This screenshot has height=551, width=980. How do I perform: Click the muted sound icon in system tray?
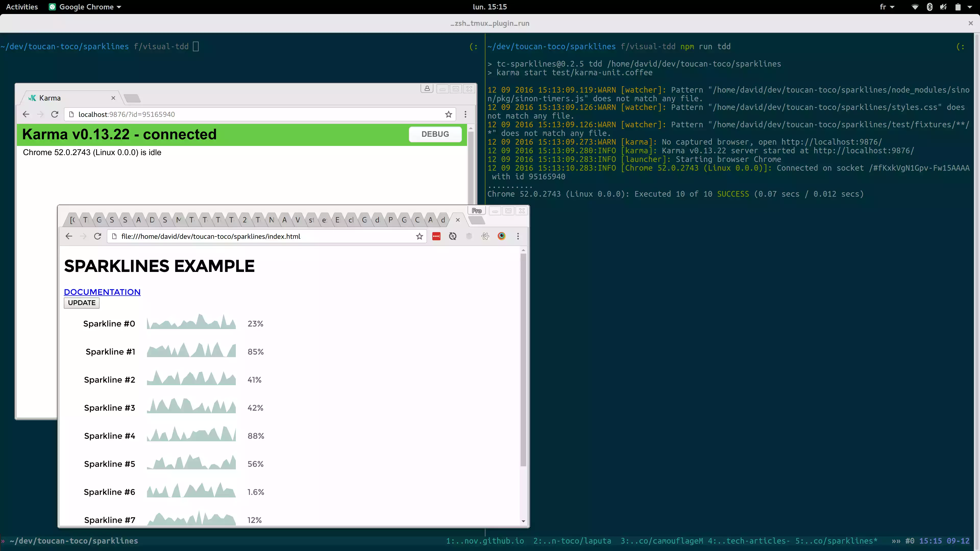(x=944, y=6)
